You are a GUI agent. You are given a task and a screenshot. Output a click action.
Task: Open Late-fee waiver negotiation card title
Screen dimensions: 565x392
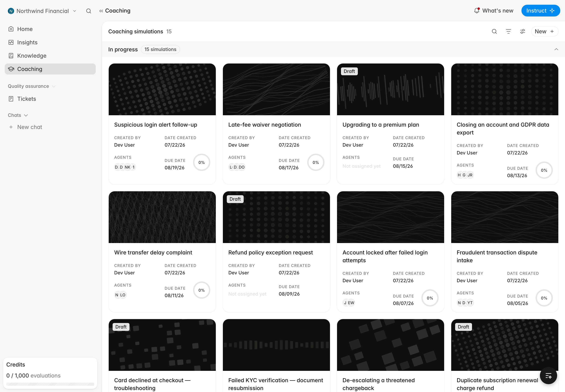265,125
